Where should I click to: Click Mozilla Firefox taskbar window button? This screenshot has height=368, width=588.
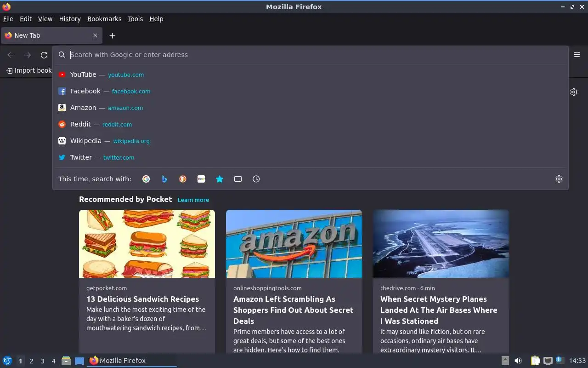(132, 361)
